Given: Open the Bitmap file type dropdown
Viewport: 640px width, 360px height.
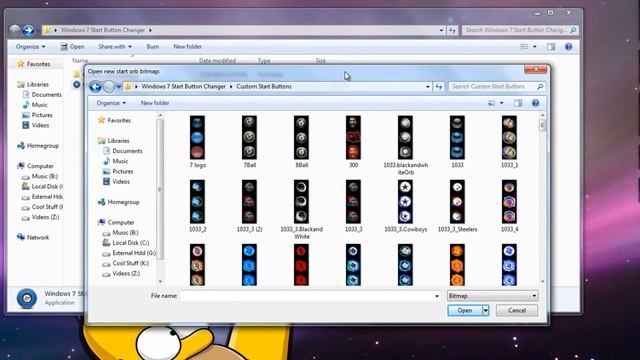Looking at the screenshot, I should (492, 296).
